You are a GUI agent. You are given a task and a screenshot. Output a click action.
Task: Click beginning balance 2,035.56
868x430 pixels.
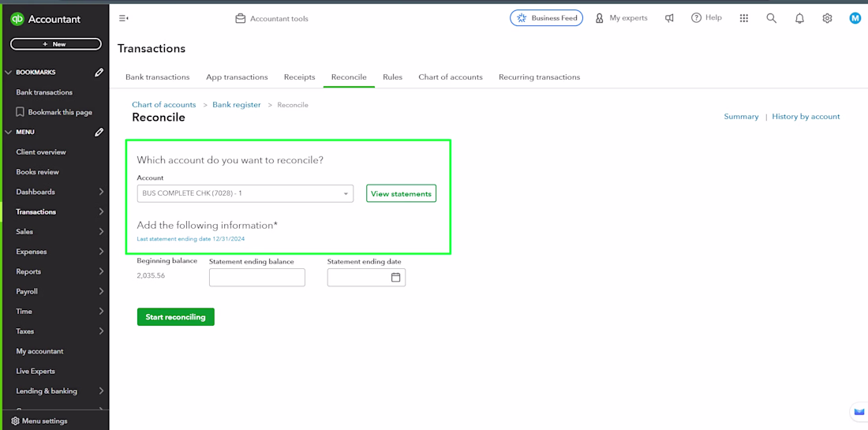(x=152, y=275)
